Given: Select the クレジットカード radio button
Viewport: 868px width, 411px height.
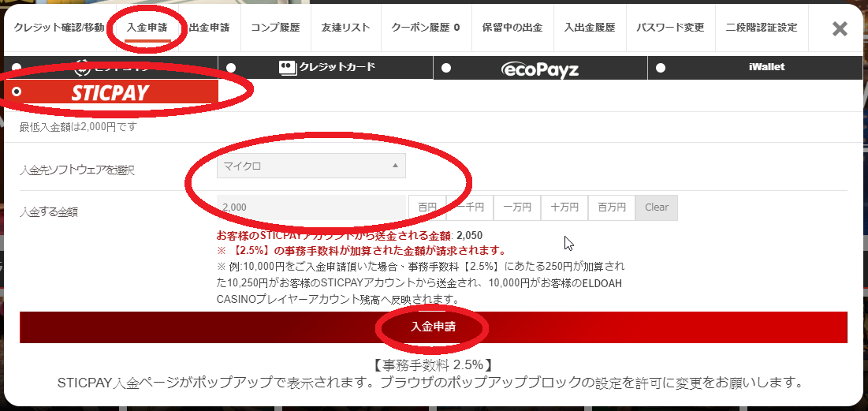Looking at the screenshot, I should tap(231, 68).
